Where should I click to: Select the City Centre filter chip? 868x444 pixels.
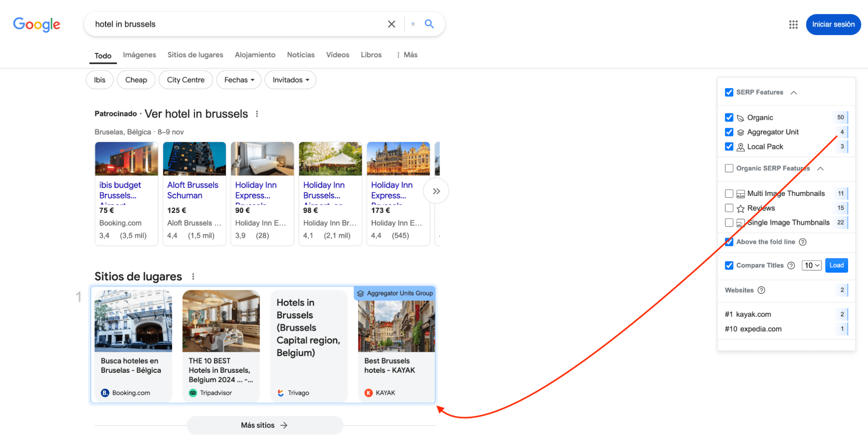point(185,80)
